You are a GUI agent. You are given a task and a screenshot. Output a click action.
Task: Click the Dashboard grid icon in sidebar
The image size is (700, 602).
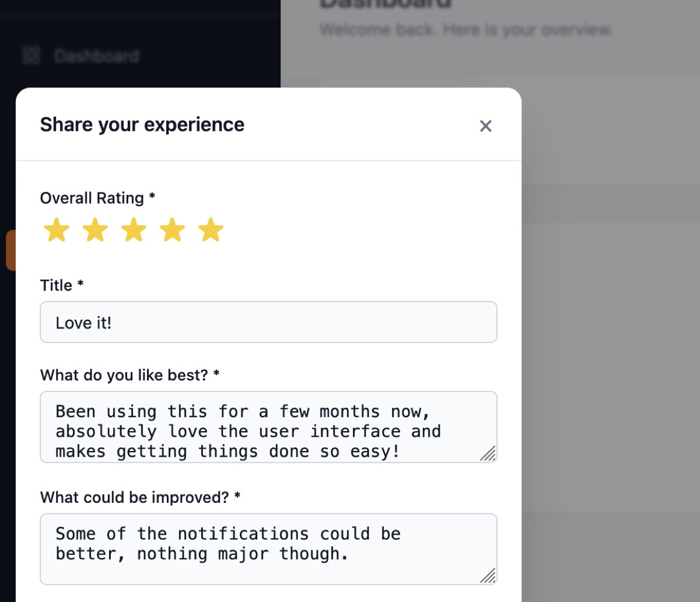[x=31, y=55]
